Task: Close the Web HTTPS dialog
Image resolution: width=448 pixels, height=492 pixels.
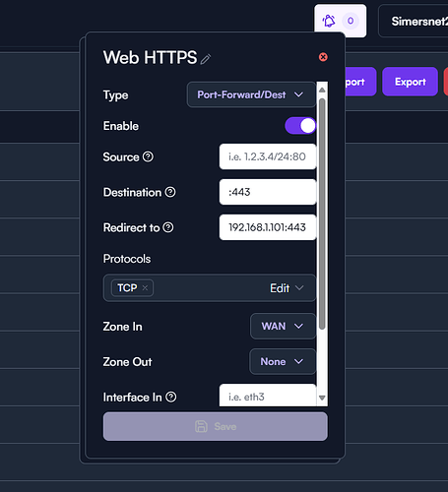Action: (x=323, y=57)
